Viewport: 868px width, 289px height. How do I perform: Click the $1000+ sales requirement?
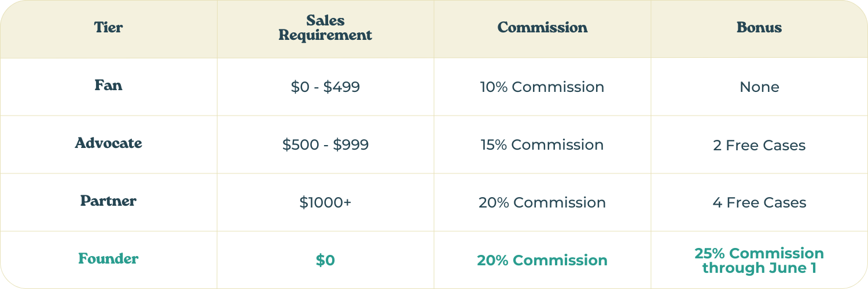click(x=325, y=202)
